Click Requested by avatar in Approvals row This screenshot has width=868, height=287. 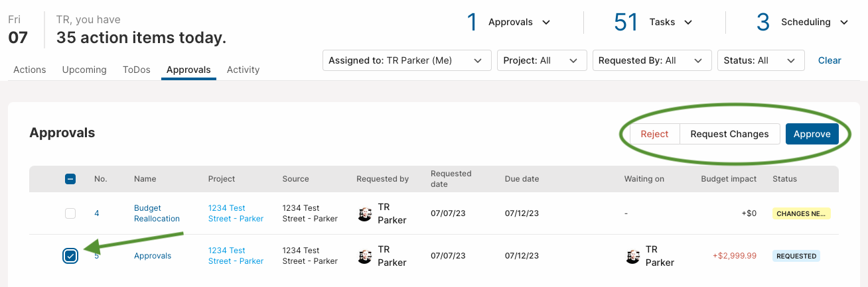pos(364,257)
